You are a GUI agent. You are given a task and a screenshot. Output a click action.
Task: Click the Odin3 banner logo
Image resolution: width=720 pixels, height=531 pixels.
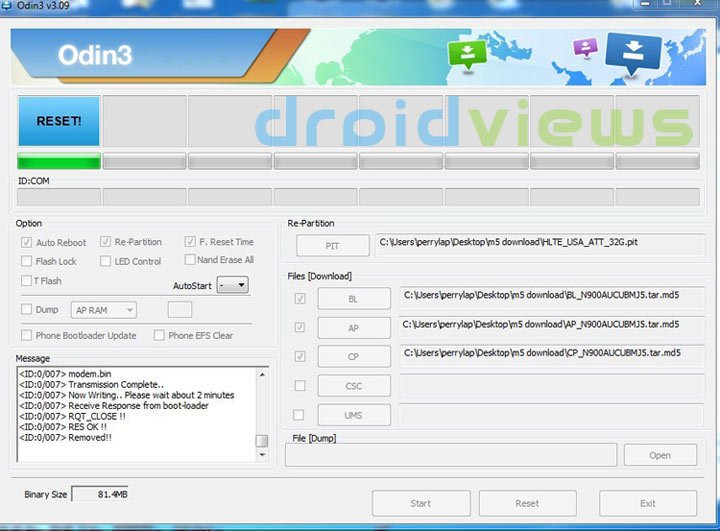click(95, 55)
